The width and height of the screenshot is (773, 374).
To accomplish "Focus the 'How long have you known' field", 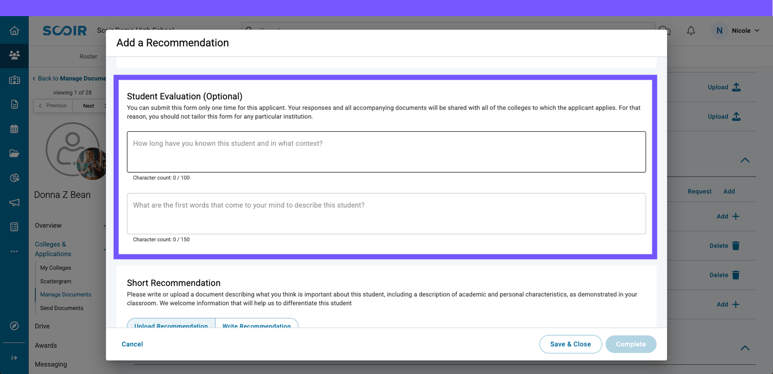I will [386, 152].
